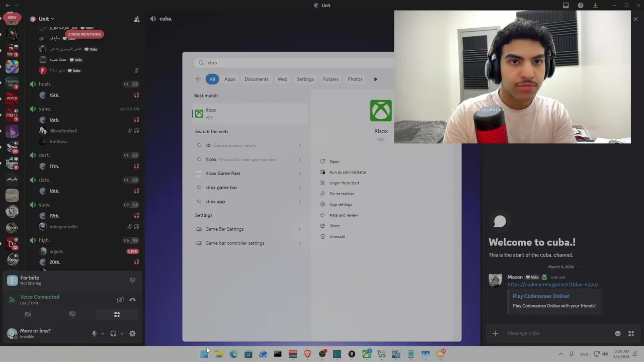Click the AXIS server icon in sidebar
This screenshot has width=644, height=362.
[x=12, y=98]
